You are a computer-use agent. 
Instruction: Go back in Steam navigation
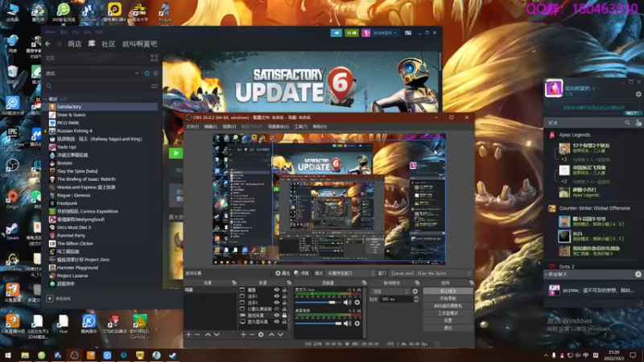[48, 43]
